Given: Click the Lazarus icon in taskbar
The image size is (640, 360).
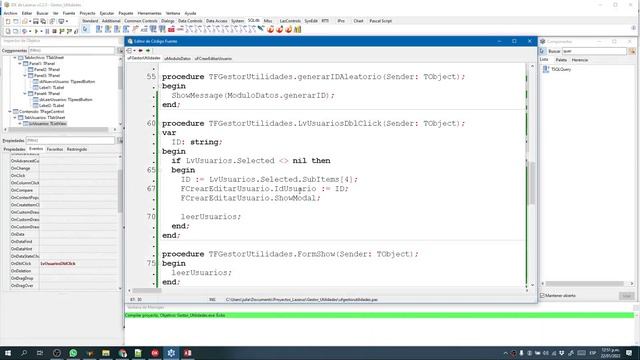Looking at the screenshot, I should click(171, 353).
